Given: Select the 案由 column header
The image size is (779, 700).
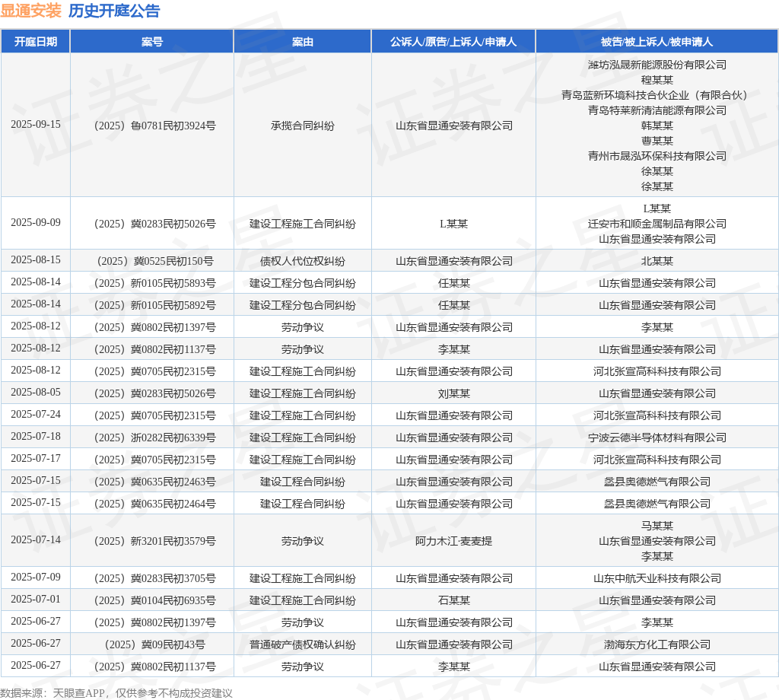Looking at the screenshot, I should coord(303,42).
